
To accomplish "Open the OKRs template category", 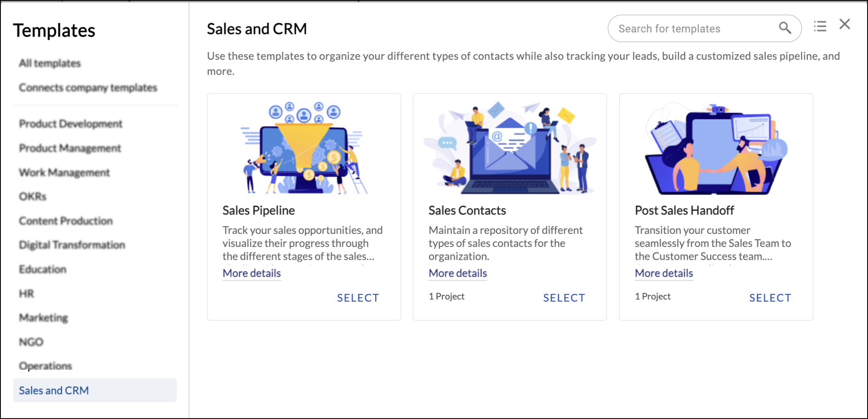I will (33, 196).
